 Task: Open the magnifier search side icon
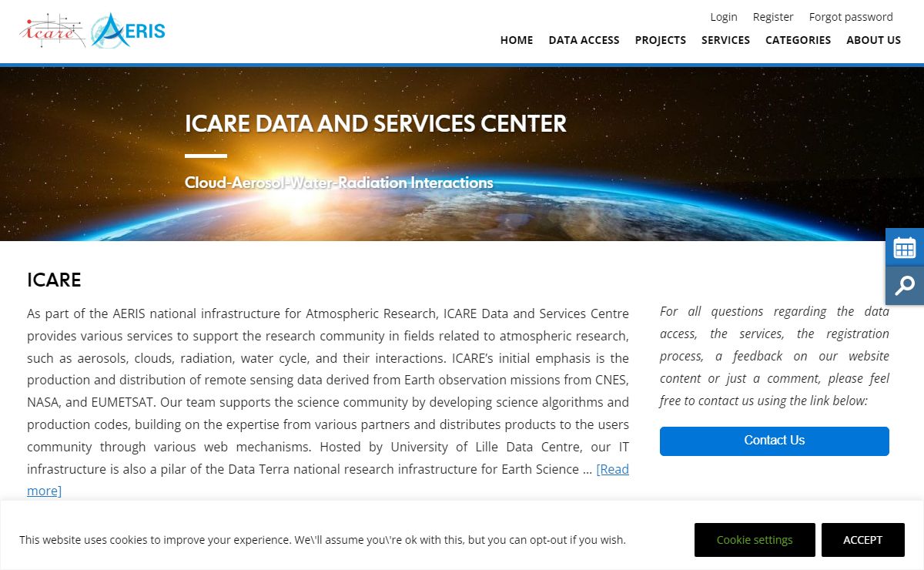[x=905, y=286]
